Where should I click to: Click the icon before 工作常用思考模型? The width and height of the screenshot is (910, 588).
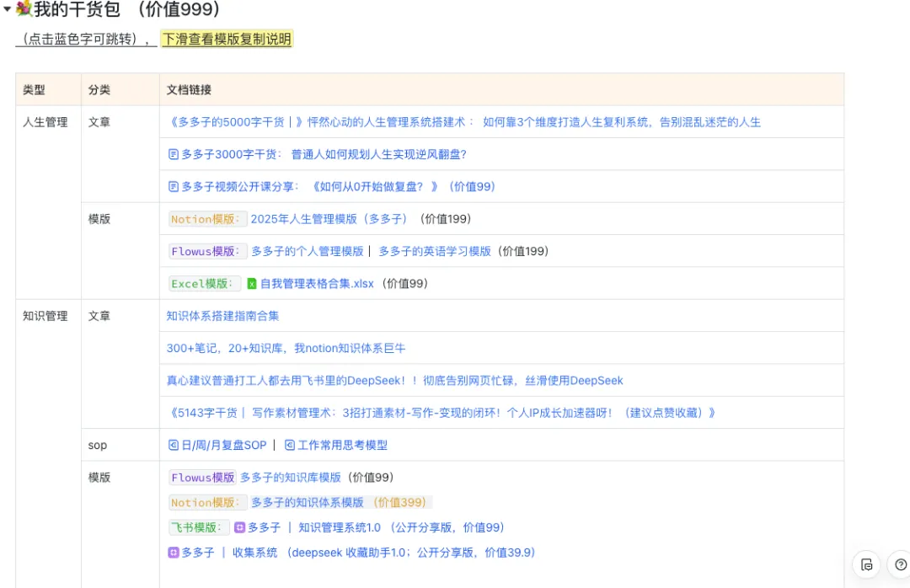click(289, 445)
